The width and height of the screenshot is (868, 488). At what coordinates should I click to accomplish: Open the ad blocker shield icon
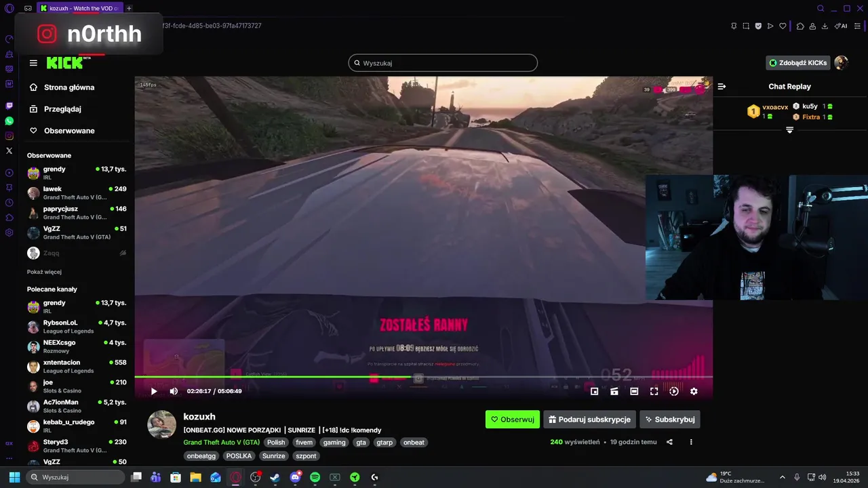[758, 26]
